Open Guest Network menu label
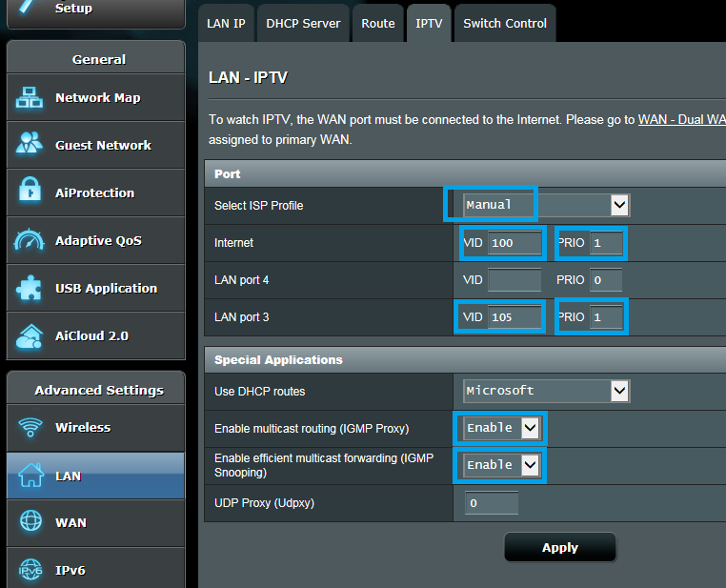Image resolution: width=726 pixels, height=588 pixels. tap(103, 146)
